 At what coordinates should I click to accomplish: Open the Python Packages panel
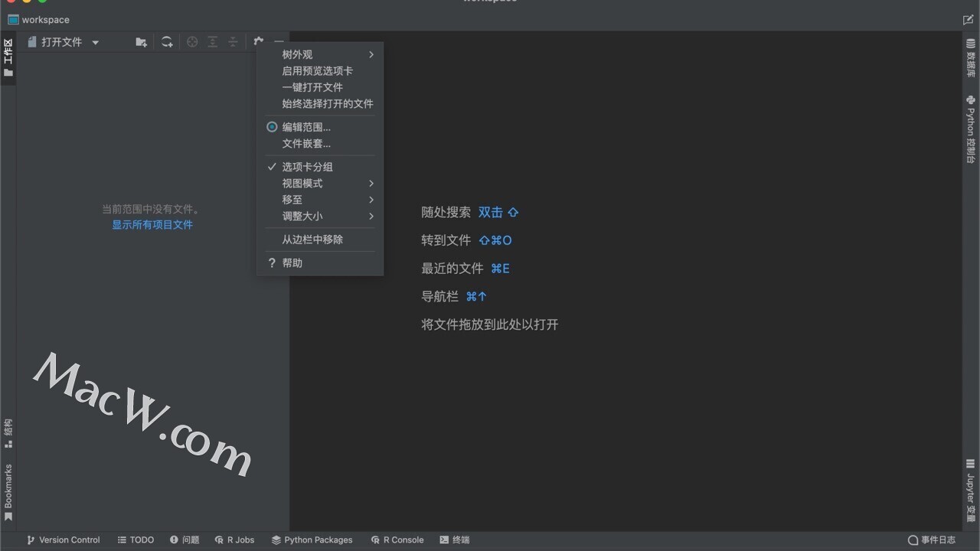tap(312, 540)
